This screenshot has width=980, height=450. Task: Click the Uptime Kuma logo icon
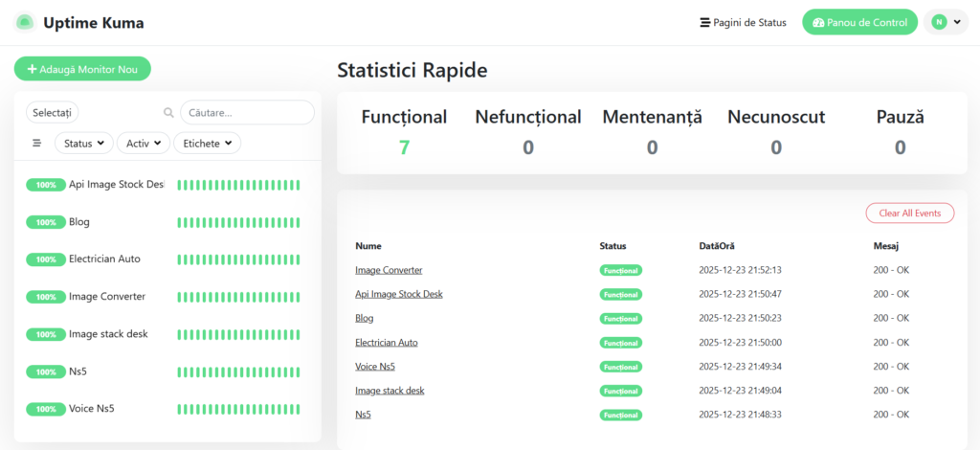[24, 23]
